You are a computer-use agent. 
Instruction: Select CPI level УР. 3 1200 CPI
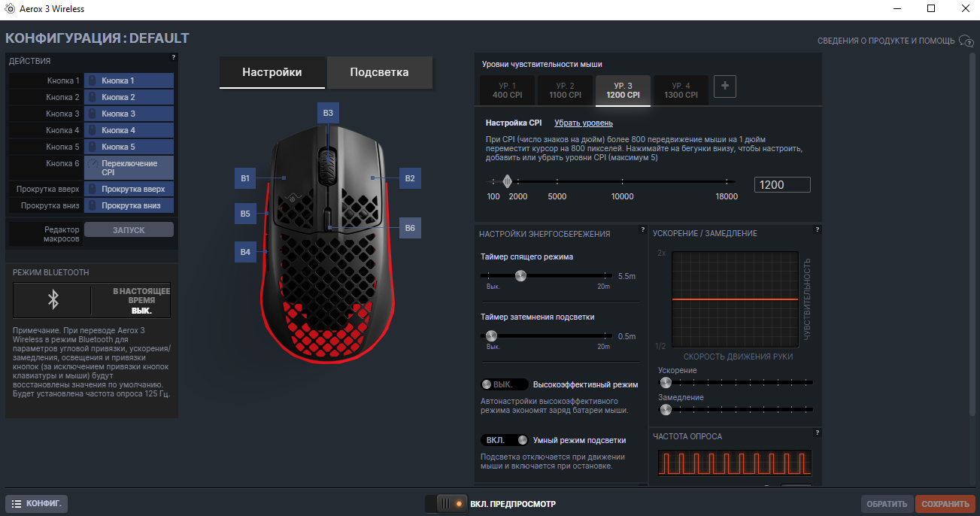click(623, 91)
